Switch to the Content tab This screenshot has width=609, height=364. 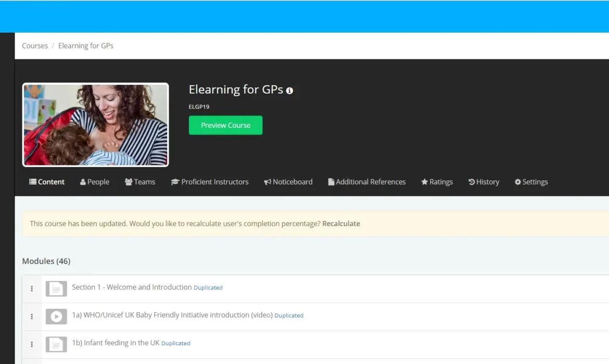(47, 182)
